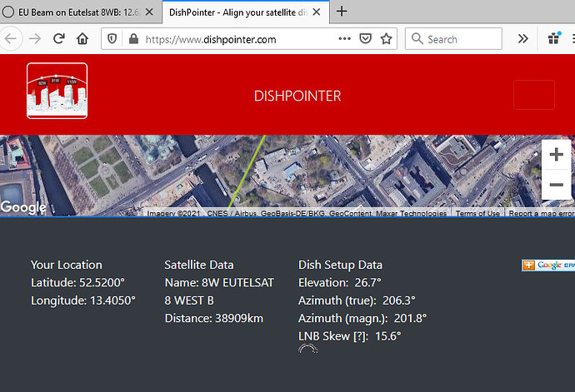Zoom out on the map
This screenshot has height=392, width=575.
pos(556,185)
